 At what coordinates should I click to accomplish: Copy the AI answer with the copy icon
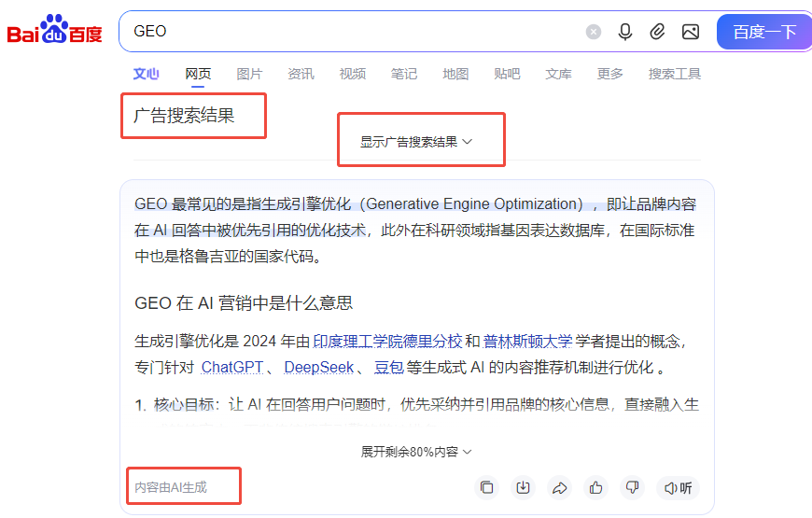(487, 487)
